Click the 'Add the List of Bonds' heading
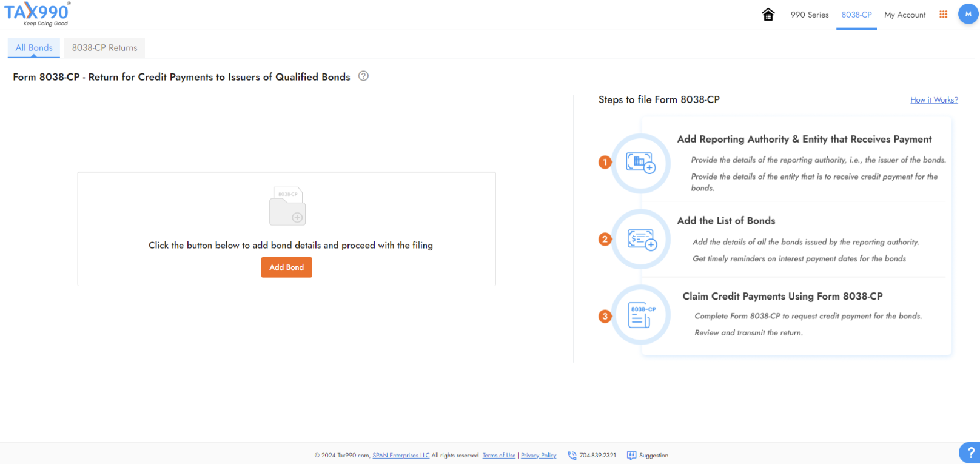Viewport: 980px width, 464px height. [x=726, y=221]
